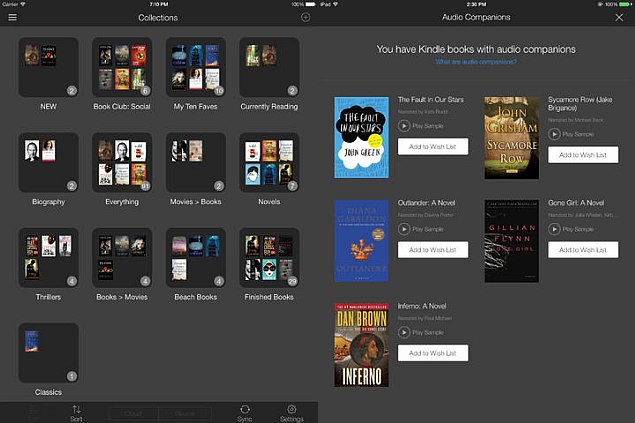This screenshot has width=635, height=423.
Task: Tap The Fault in Our Stars cover
Action: [x=361, y=137]
